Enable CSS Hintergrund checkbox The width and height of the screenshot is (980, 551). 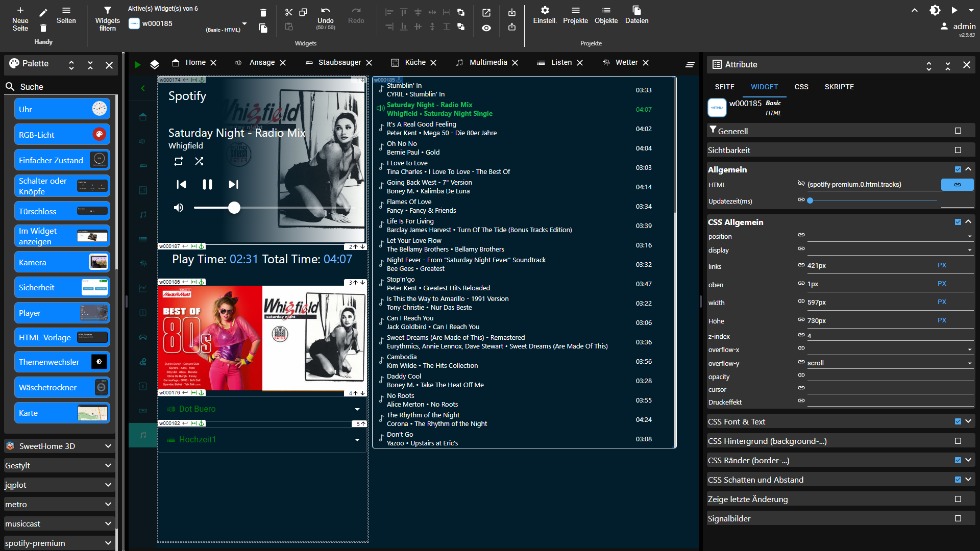click(x=958, y=441)
